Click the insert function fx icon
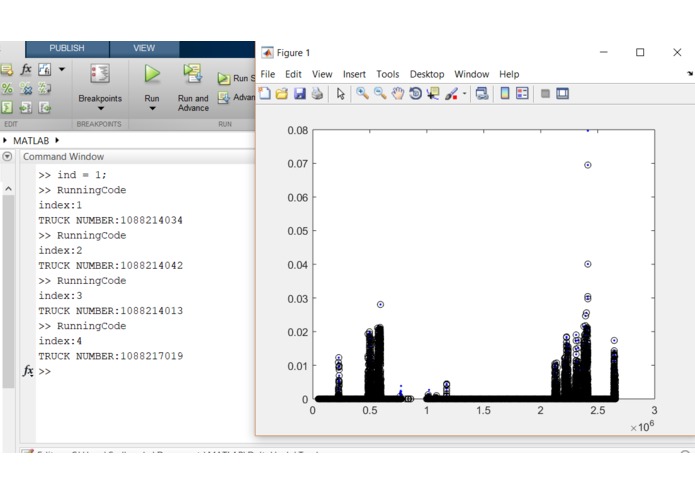This screenshot has width=695, height=494. [26, 69]
